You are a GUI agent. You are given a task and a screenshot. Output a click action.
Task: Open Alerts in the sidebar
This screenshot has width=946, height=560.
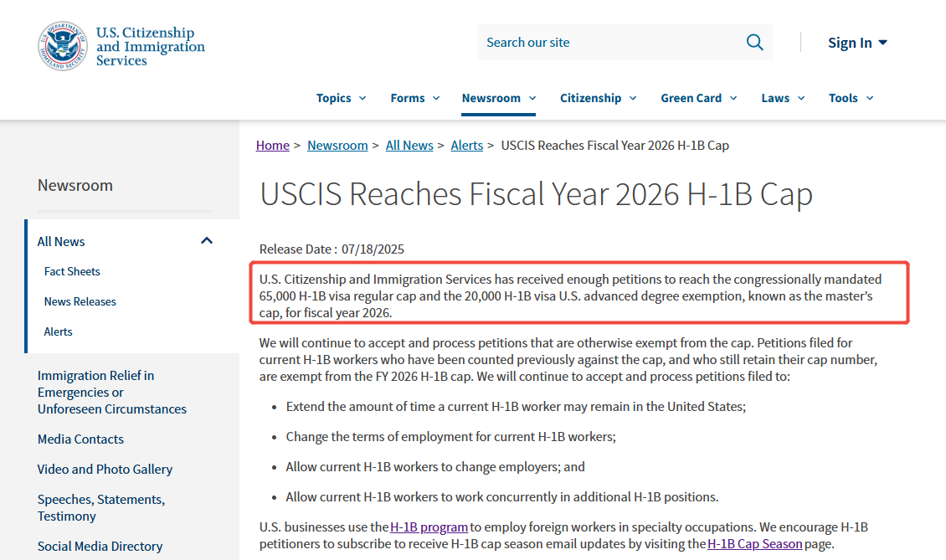pos(58,331)
